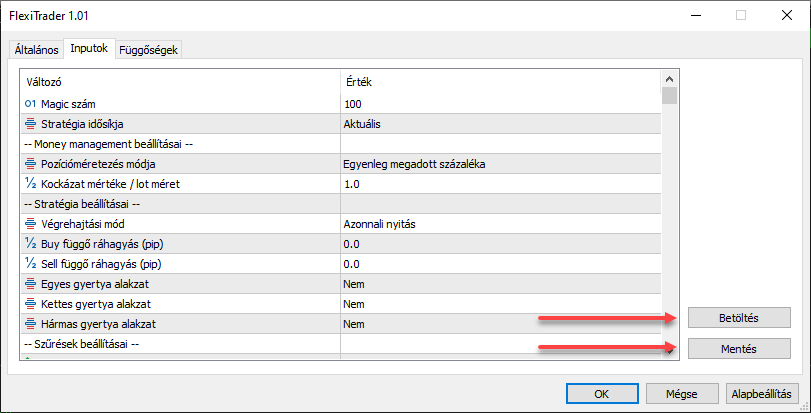Open the Stratégia idősíkja value Aktuális
Viewport: 811px width, 413px height.
pyautogui.click(x=500, y=124)
